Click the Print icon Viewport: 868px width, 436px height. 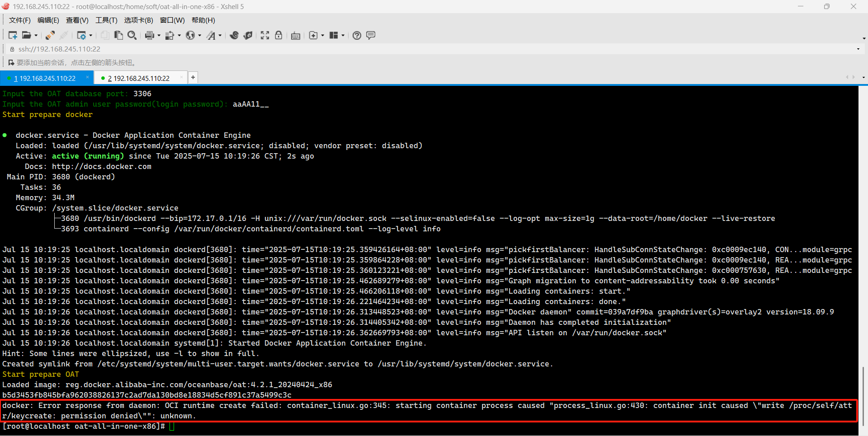point(150,35)
